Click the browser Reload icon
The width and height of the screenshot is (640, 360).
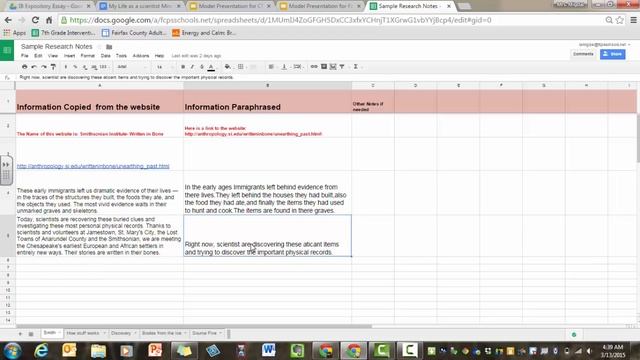(35, 20)
